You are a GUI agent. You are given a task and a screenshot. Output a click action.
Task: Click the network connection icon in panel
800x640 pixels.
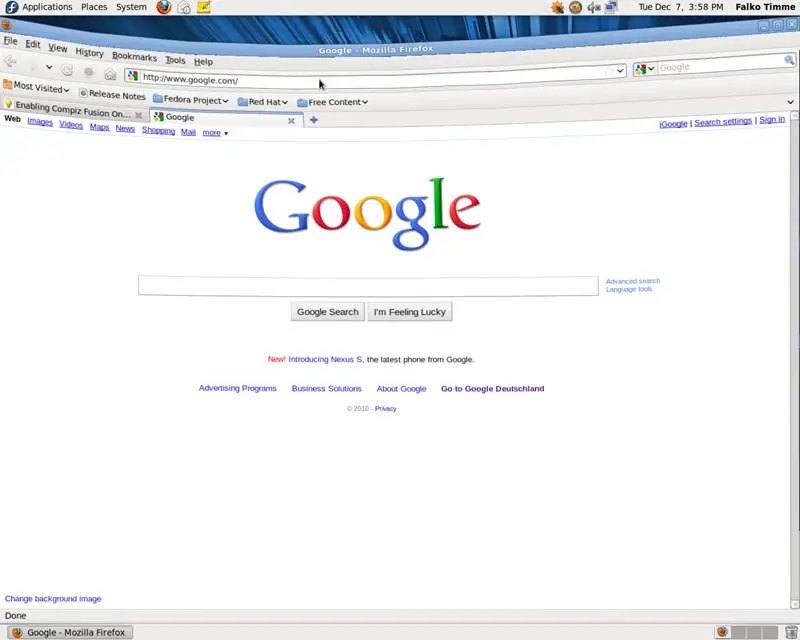[611, 7]
